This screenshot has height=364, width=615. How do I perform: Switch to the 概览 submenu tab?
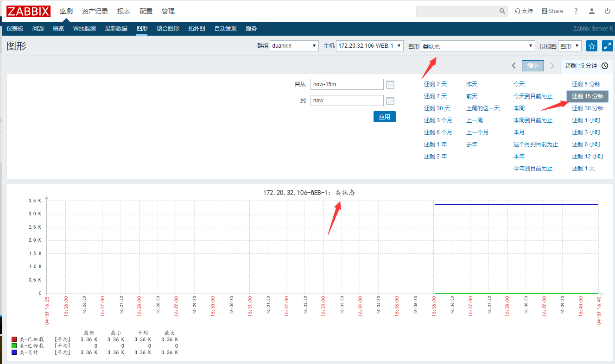[58, 29]
